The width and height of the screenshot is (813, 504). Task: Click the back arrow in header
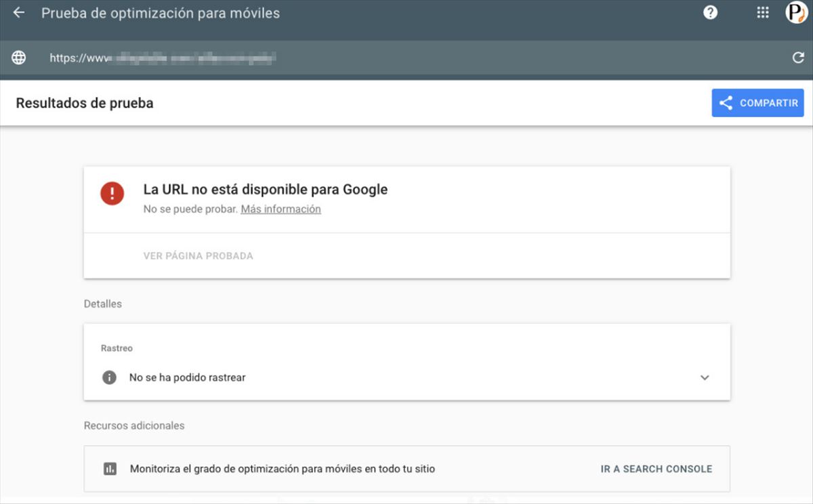pos(19,13)
